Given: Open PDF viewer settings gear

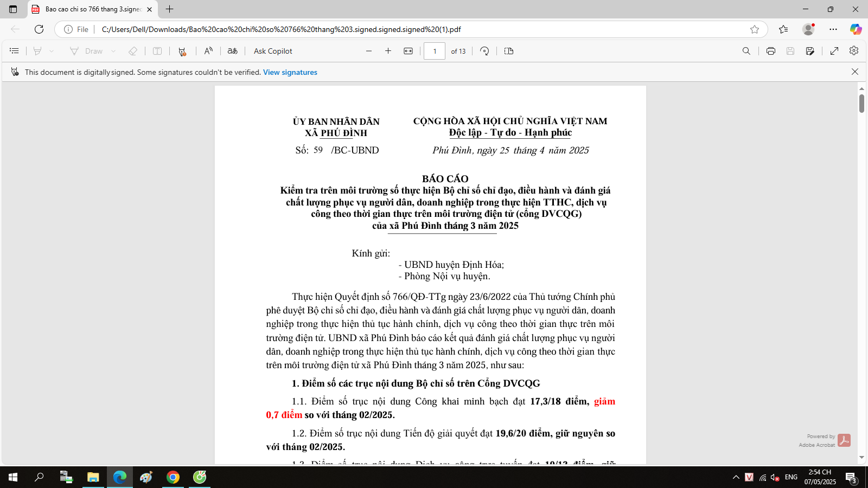Looking at the screenshot, I should tap(854, 50).
